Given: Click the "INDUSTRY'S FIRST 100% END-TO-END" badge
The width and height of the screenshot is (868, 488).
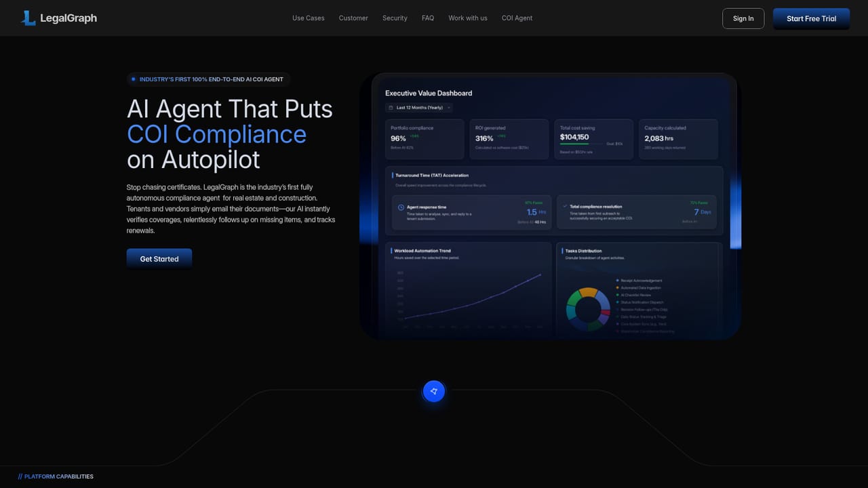Looking at the screenshot, I should (208, 79).
